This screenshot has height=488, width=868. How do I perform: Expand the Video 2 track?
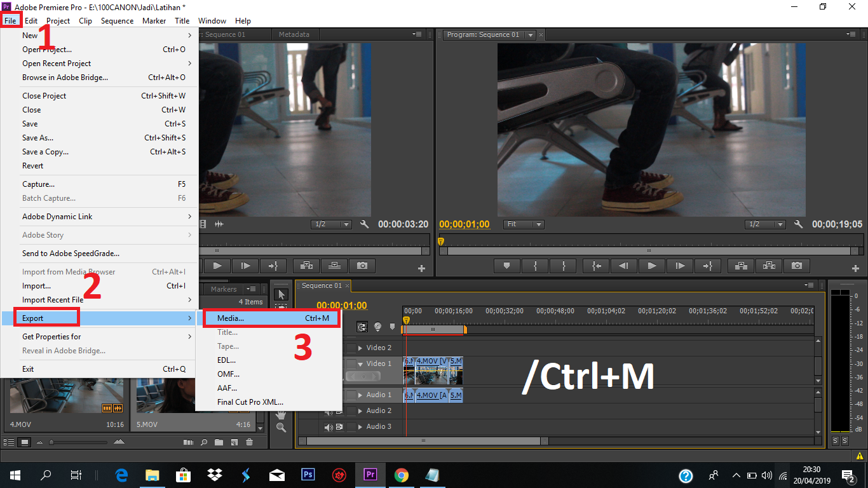(360, 348)
